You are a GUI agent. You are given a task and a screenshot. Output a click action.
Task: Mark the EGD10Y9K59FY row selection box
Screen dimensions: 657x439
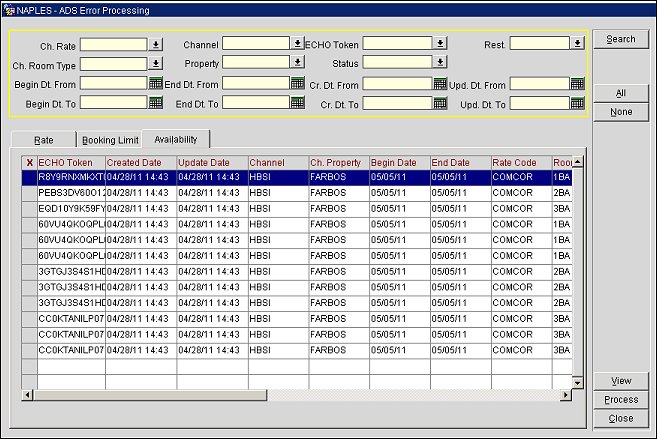click(x=29, y=208)
